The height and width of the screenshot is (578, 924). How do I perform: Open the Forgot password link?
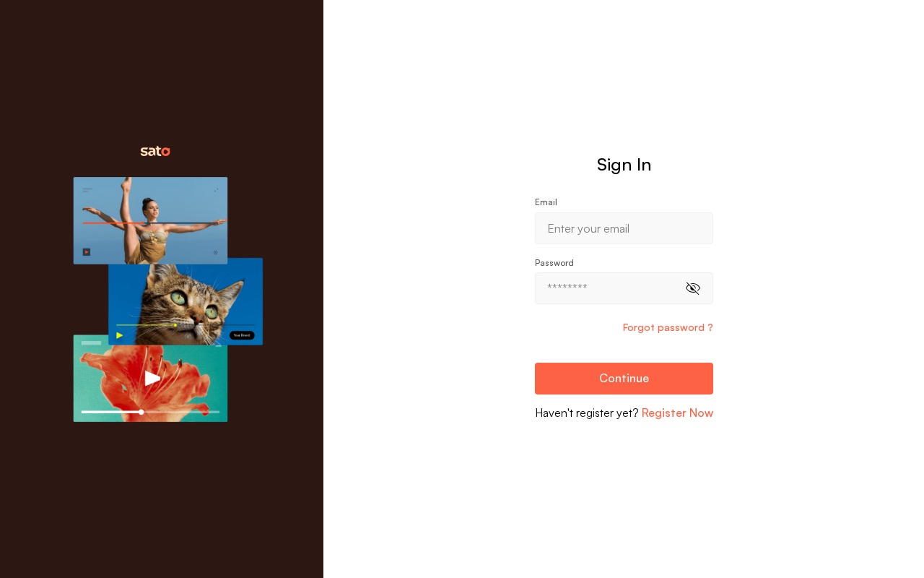click(x=668, y=327)
